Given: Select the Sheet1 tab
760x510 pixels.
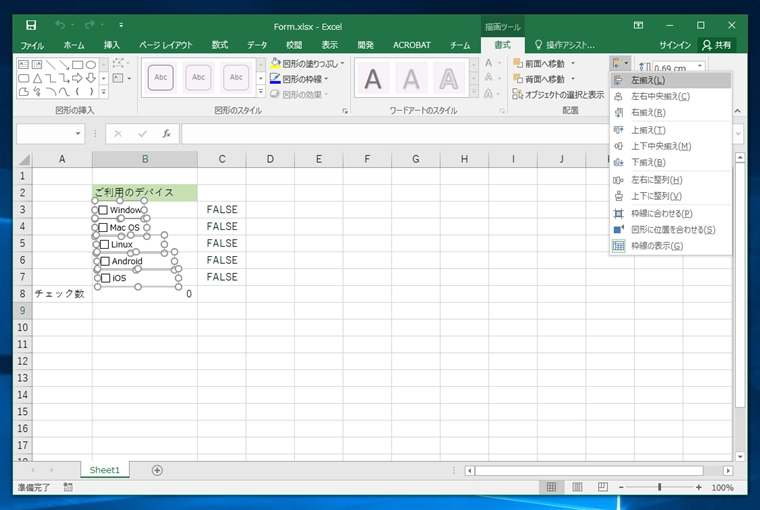Looking at the screenshot, I should click(x=105, y=470).
